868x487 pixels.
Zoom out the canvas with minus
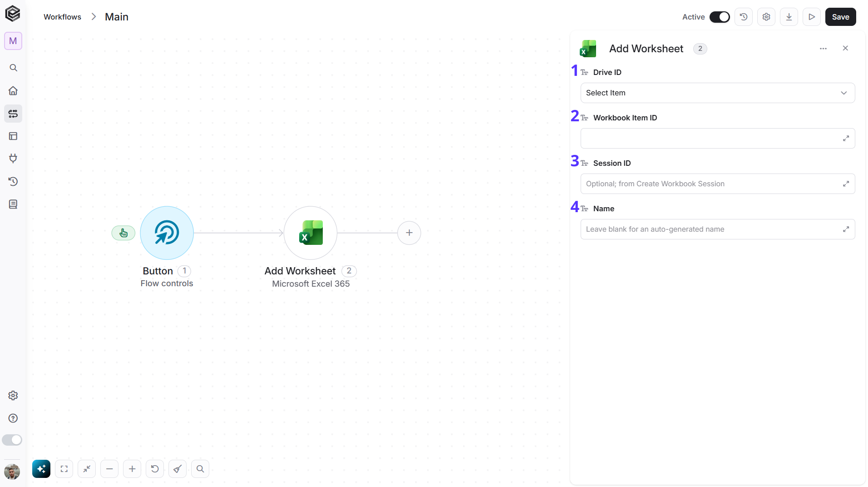tap(109, 469)
